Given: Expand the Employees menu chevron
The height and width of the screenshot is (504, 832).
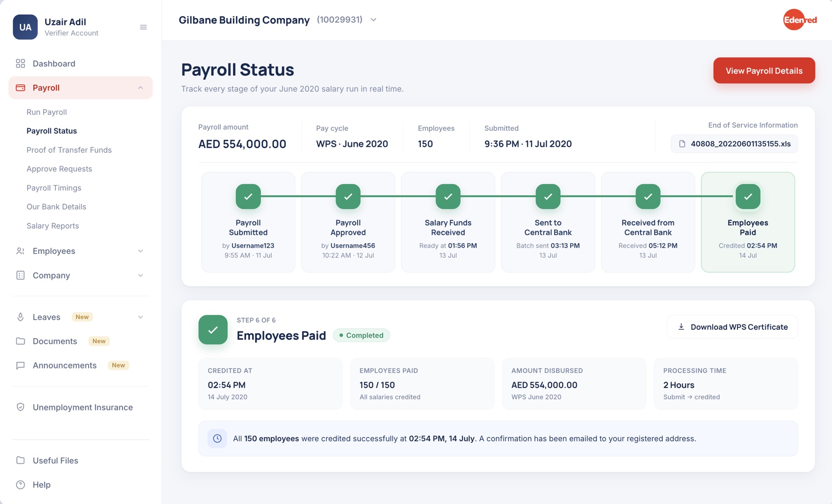Looking at the screenshot, I should tap(140, 251).
